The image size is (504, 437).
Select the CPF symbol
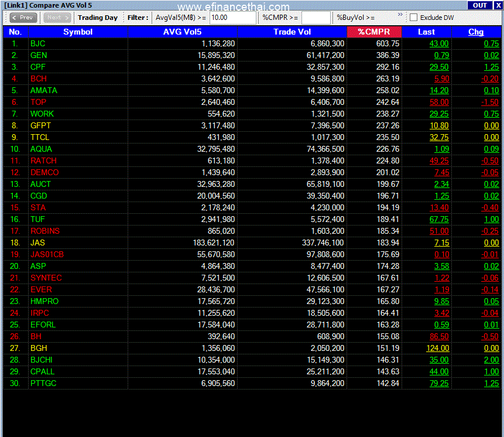pyautogui.click(x=38, y=67)
